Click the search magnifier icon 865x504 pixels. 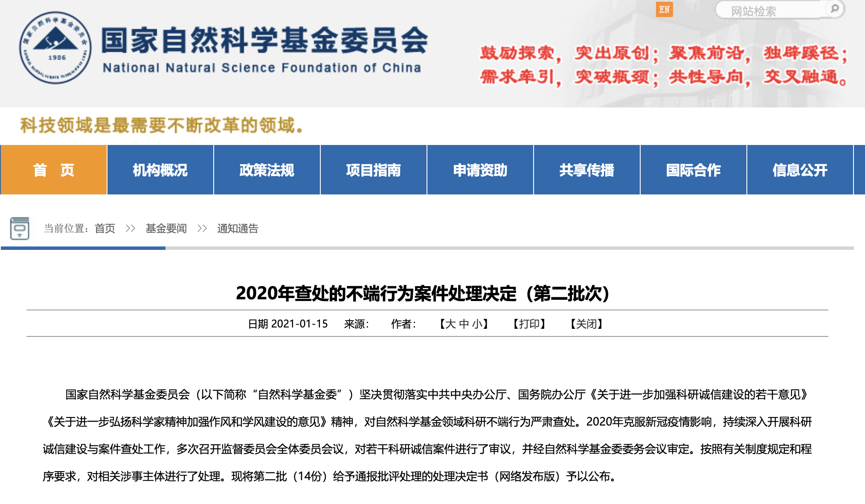point(834,9)
